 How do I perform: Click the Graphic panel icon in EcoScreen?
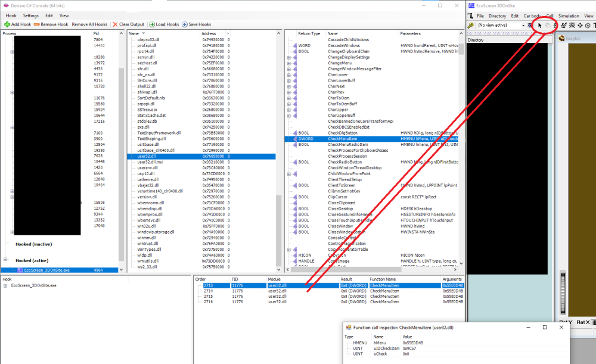click(561, 38)
